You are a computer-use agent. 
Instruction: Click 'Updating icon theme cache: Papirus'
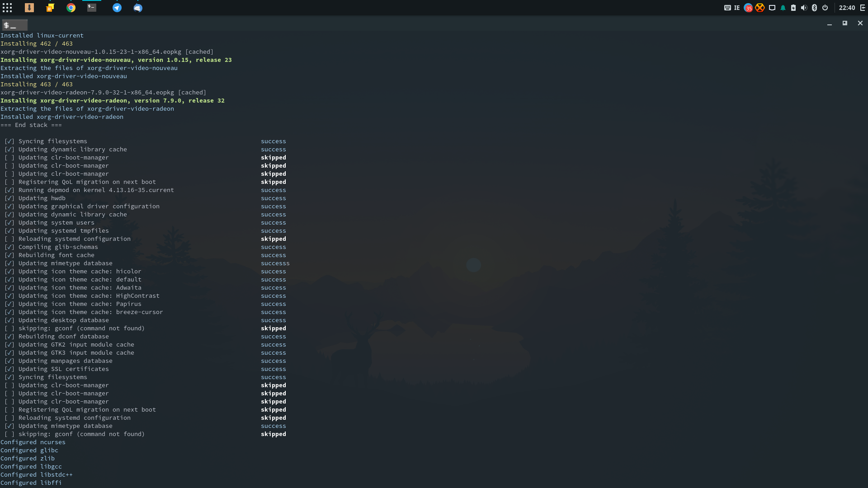[x=80, y=304]
